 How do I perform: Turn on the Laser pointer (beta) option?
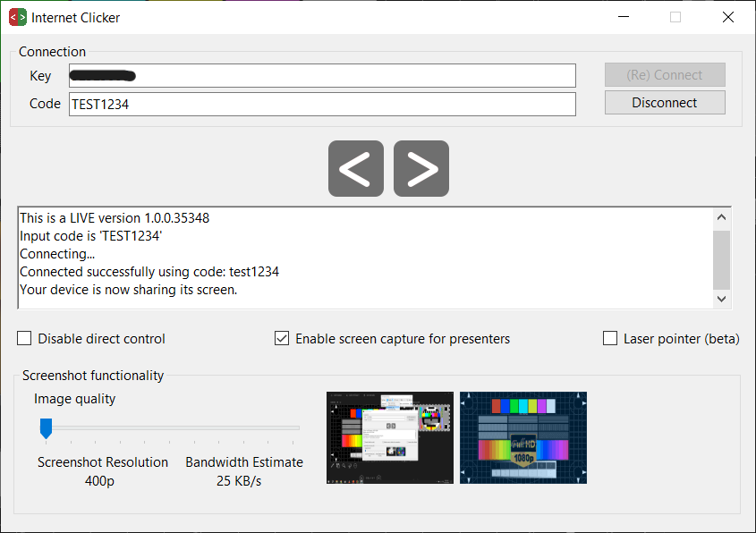tap(610, 339)
